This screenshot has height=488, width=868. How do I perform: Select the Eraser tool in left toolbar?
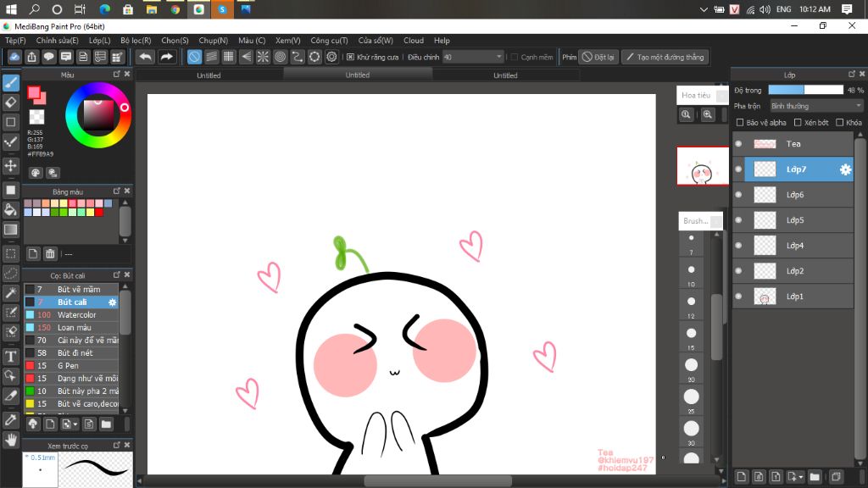pos(11,103)
